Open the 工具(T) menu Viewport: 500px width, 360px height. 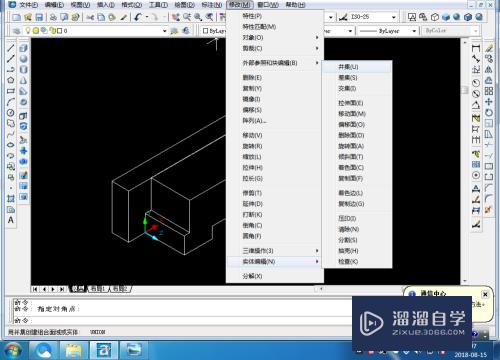click(158, 5)
